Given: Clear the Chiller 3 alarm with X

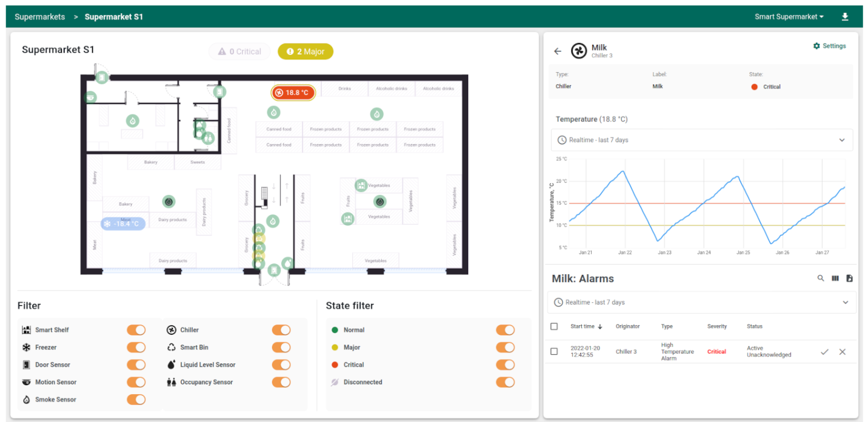Looking at the screenshot, I should pyautogui.click(x=842, y=352).
